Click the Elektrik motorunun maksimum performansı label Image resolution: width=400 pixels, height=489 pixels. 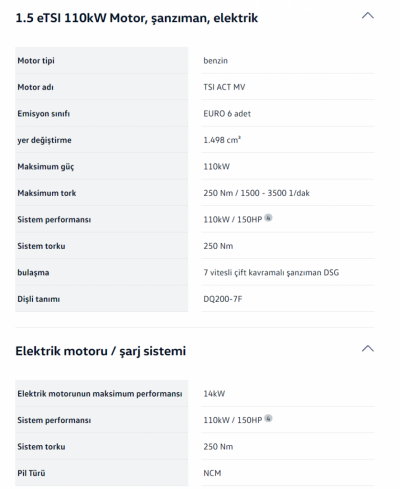click(x=100, y=394)
